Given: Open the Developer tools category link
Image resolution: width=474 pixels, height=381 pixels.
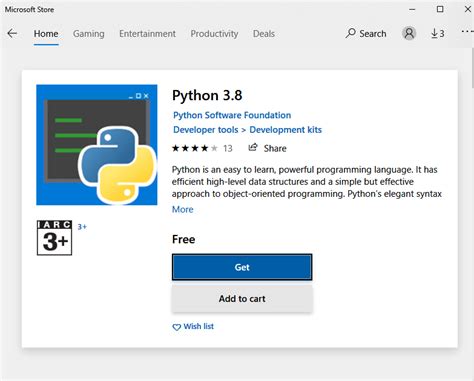Looking at the screenshot, I should click(206, 130).
